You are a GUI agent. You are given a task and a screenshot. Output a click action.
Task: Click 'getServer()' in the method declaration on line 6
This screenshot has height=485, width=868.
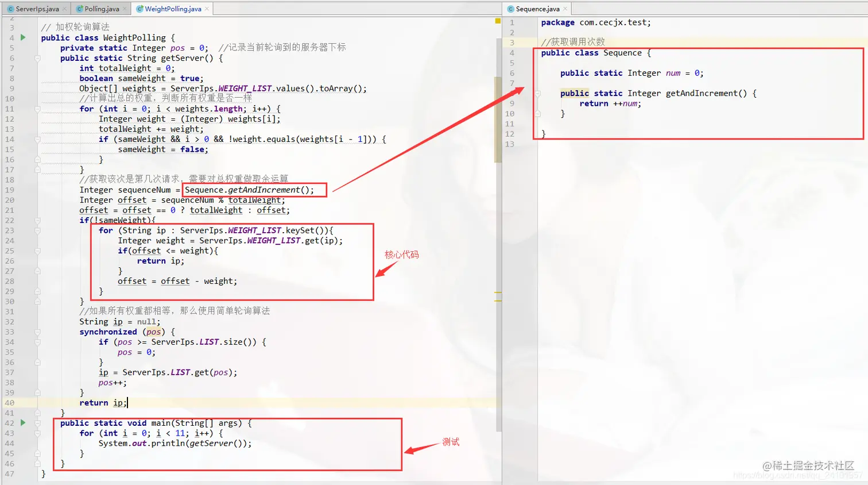tap(187, 58)
